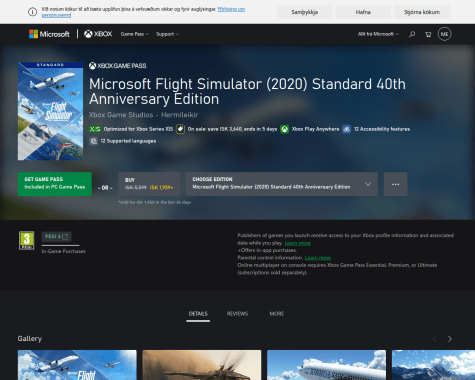The image size is (475, 380).
Task: Switch to the Details tab
Action: (198, 314)
